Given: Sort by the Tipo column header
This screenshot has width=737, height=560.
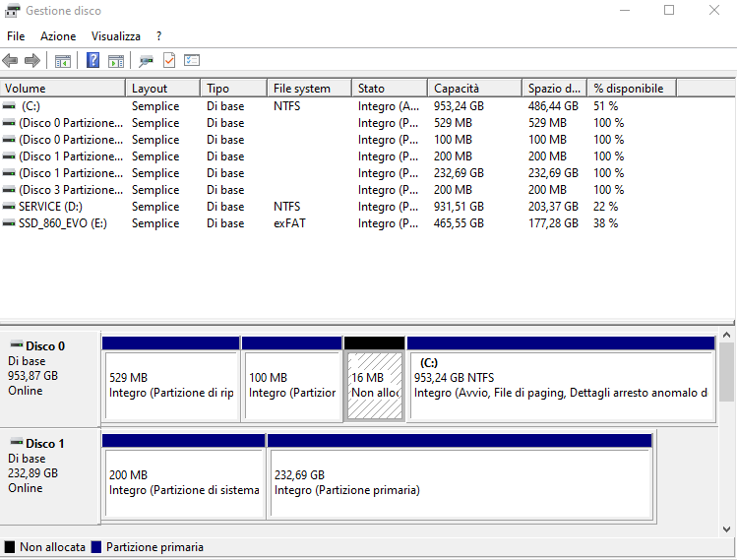Looking at the screenshot, I should pos(234,89).
